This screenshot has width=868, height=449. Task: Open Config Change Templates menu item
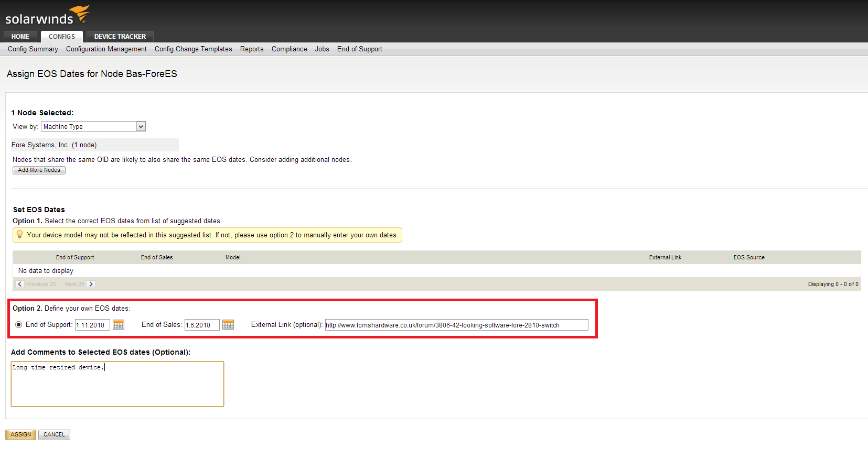click(194, 49)
